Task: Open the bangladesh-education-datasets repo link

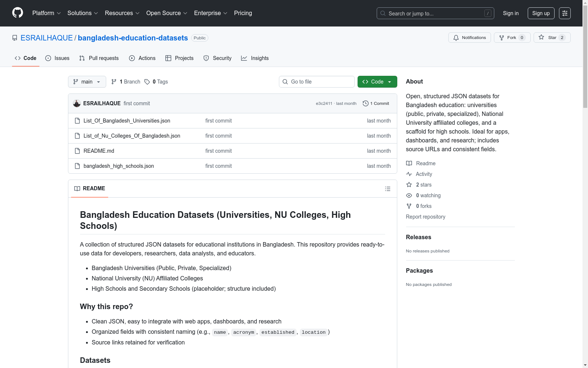Action: (133, 38)
